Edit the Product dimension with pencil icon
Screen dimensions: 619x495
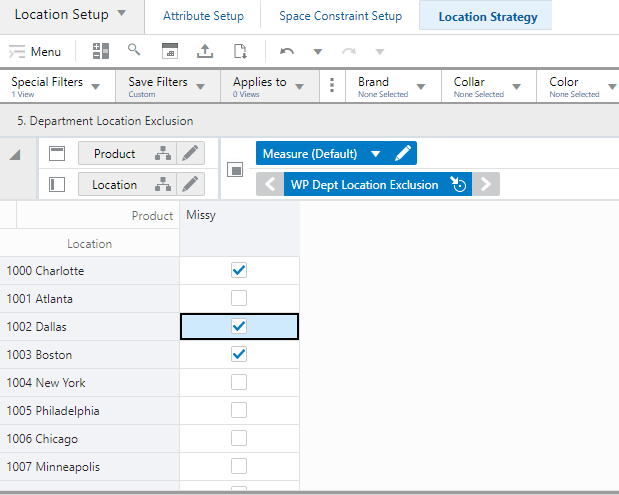pos(191,154)
